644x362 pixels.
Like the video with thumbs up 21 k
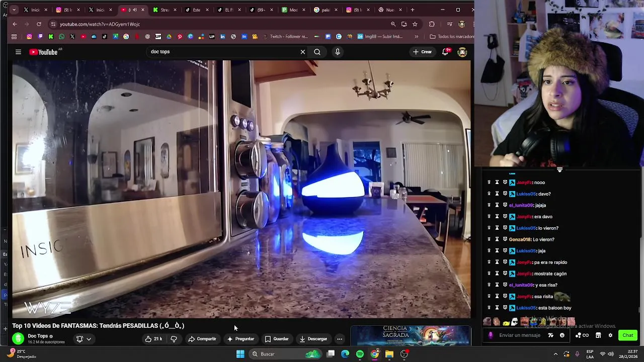[153, 339]
